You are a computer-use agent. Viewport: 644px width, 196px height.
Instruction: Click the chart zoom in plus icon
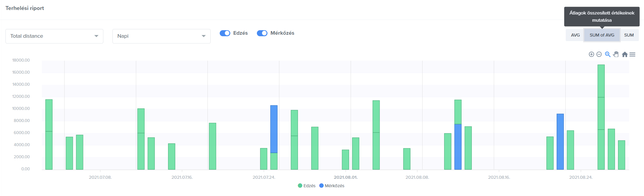pyautogui.click(x=591, y=54)
